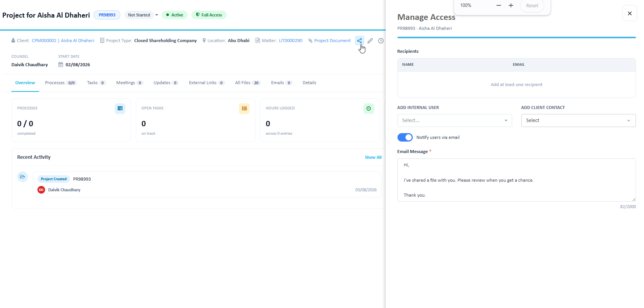Click the folder icon in Recent Activity
The image size is (644, 308).
(23, 177)
